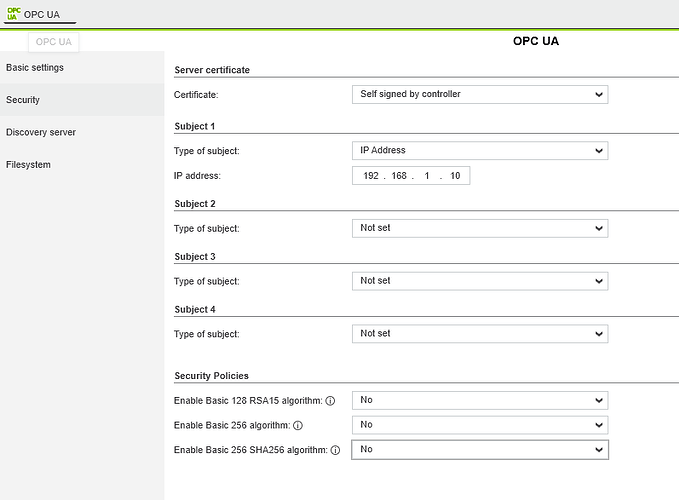Click the Subject 1 heading
The width and height of the screenshot is (679, 500).
194,126
